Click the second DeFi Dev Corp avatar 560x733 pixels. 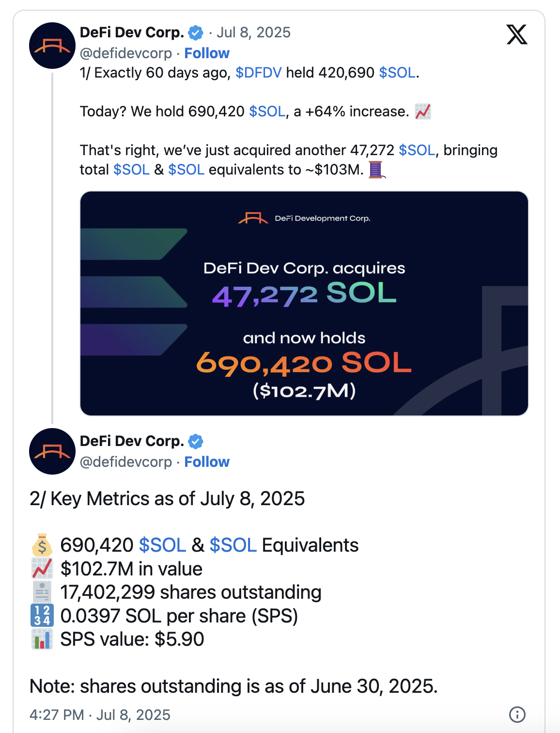click(x=52, y=451)
